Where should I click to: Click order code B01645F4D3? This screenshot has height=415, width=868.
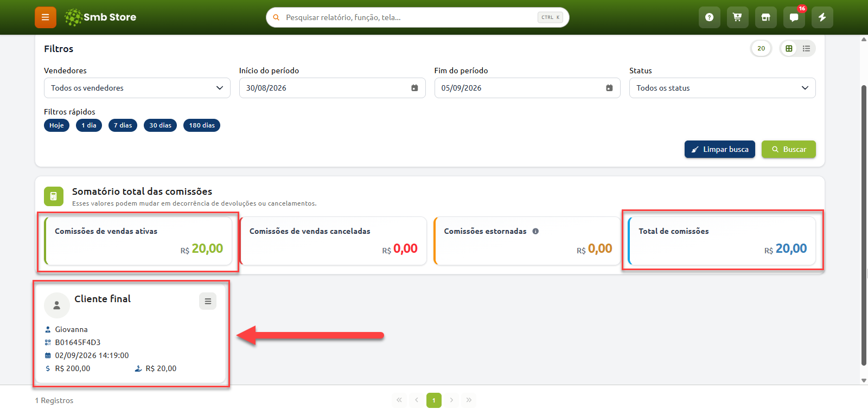pos(78,342)
